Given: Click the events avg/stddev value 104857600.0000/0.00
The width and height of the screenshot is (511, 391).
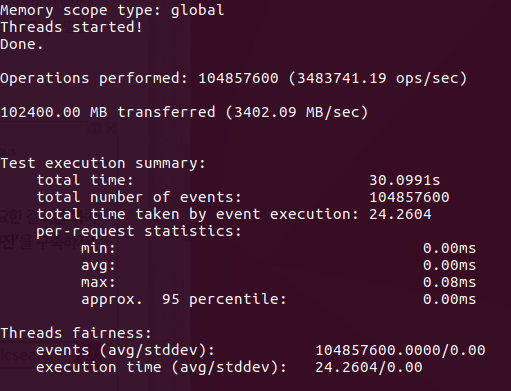Looking at the screenshot, I should point(400,350).
